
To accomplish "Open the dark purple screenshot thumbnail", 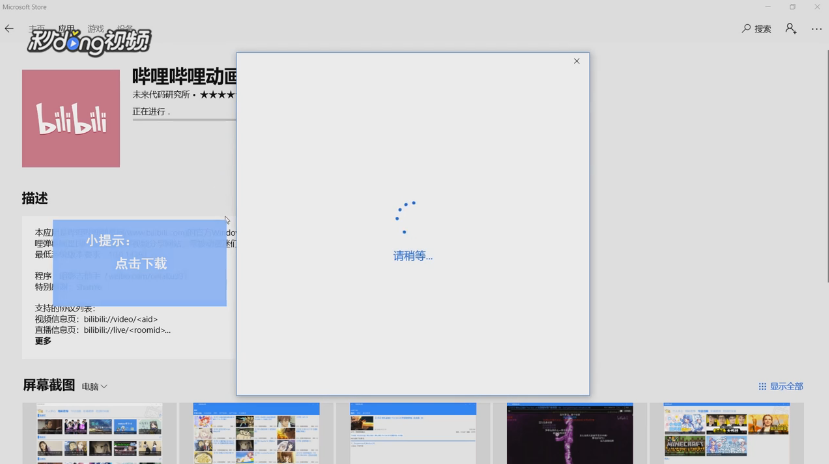I will pyautogui.click(x=570, y=433).
